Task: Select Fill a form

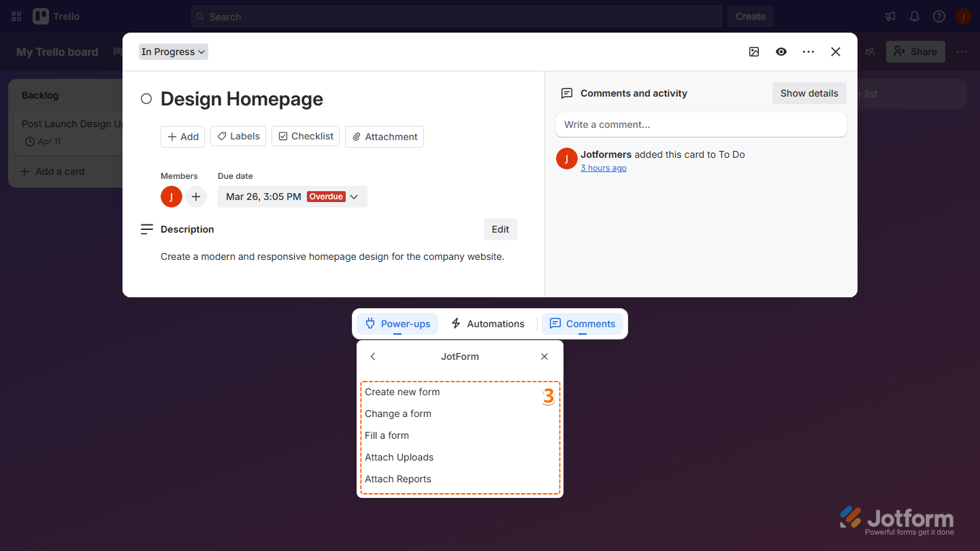Action: [x=387, y=435]
